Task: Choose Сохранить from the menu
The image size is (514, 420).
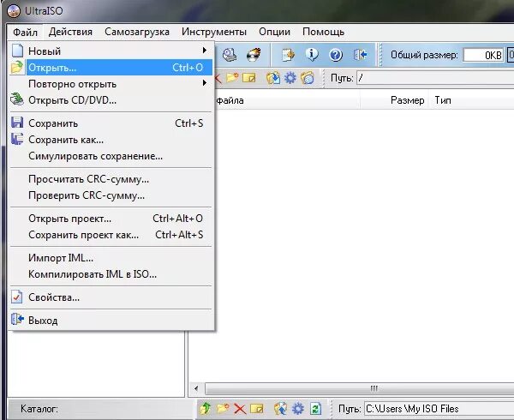Action: [111, 123]
